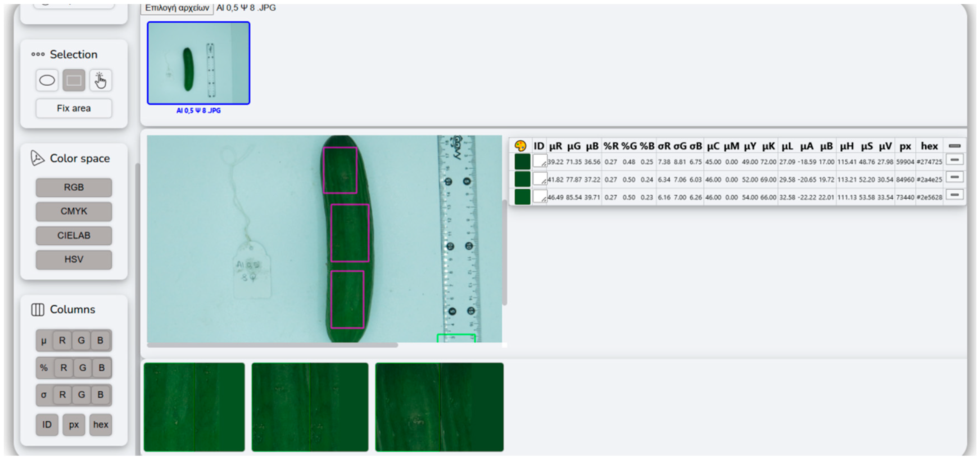
Task: Click the ID field of the second row
Action: pyautogui.click(x=539, y=179)
